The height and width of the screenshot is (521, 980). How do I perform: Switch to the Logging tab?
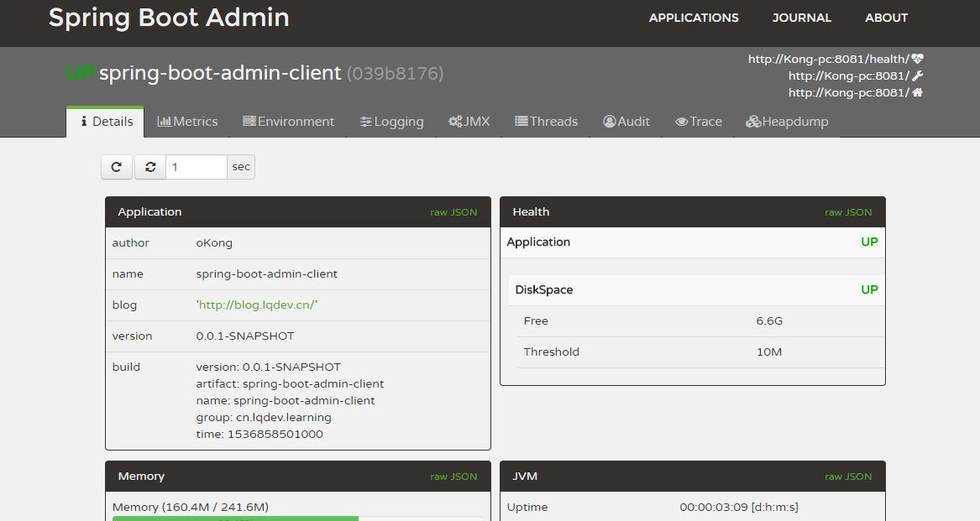[x=392, y=122]
